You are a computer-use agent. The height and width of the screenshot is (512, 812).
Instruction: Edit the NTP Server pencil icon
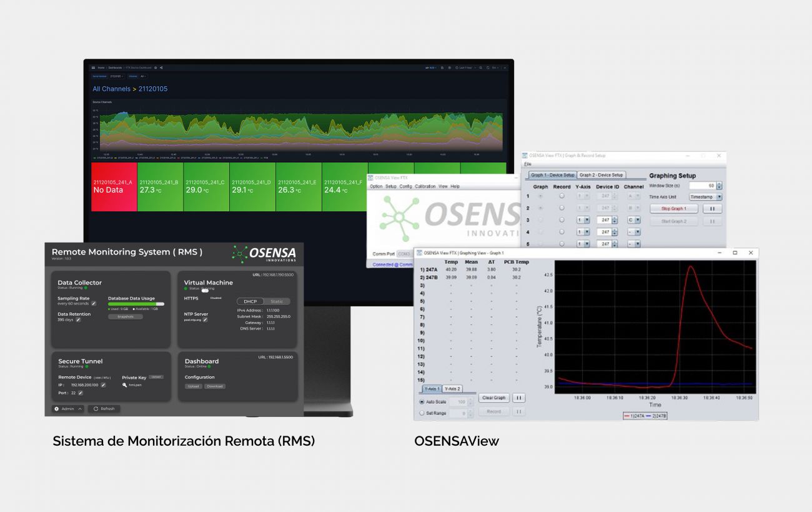tap(205, 319)
